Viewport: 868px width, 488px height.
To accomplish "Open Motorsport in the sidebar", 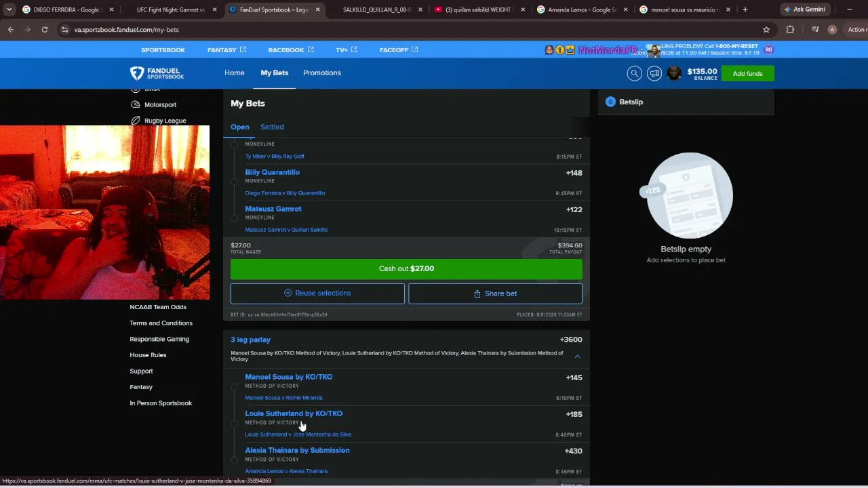I will click(x=160, y=105).
